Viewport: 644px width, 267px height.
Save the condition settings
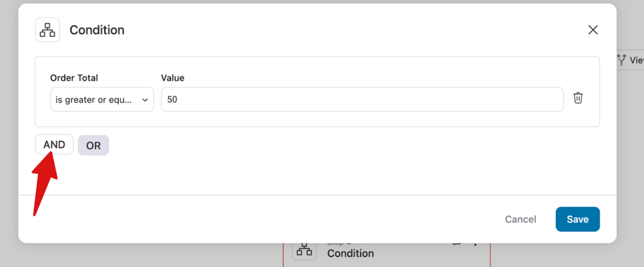(577, 219)
